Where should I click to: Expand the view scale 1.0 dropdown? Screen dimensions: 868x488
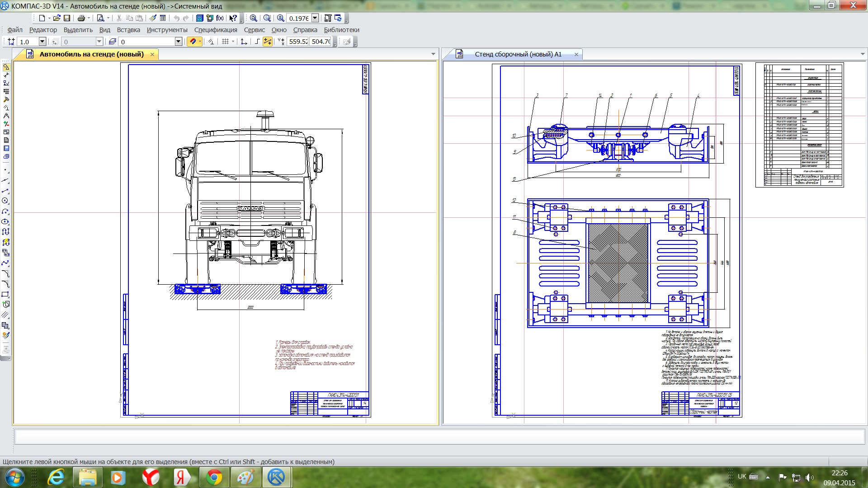point(42,42)
